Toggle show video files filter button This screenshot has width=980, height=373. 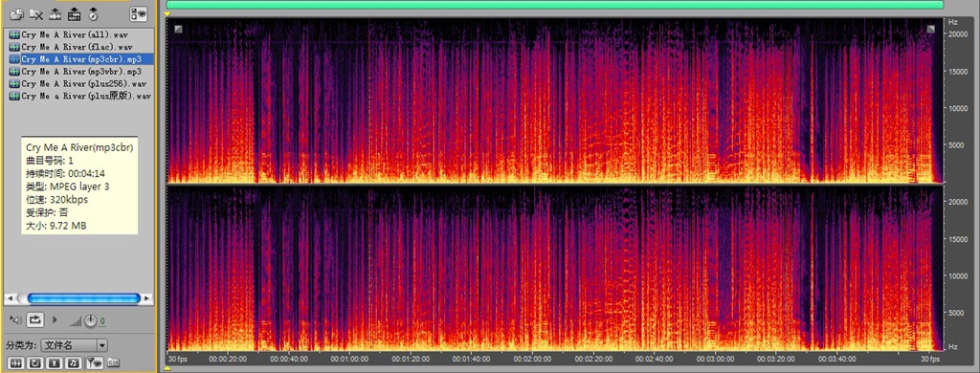(55, 362)
